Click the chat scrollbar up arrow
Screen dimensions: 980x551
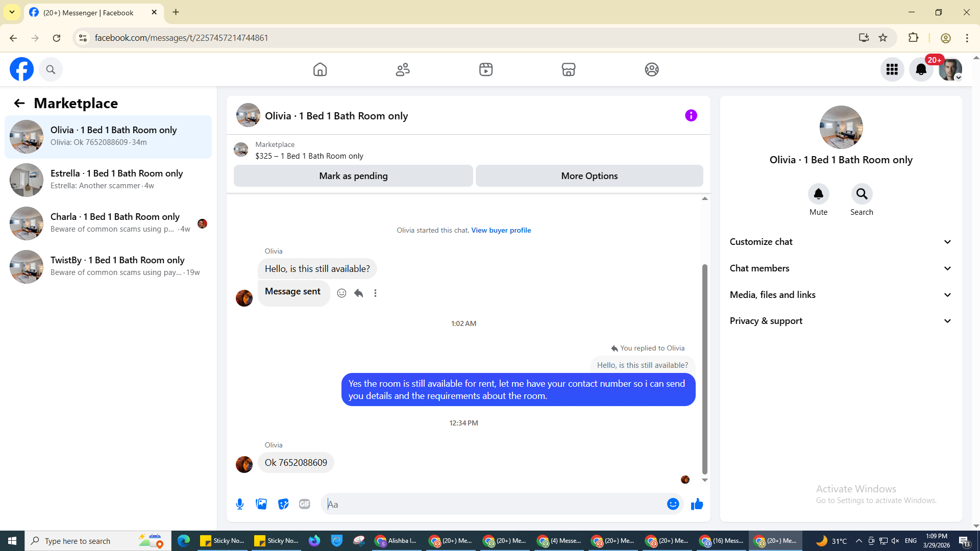click(705, 198)
